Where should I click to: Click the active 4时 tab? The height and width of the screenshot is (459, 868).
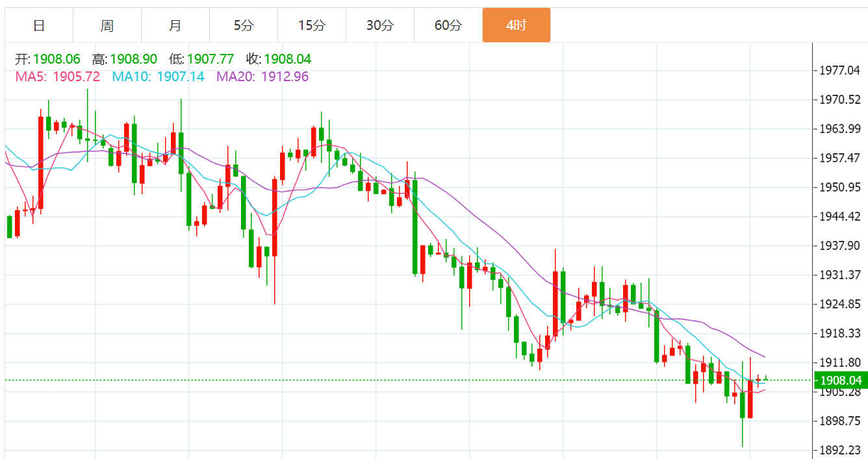517,25
